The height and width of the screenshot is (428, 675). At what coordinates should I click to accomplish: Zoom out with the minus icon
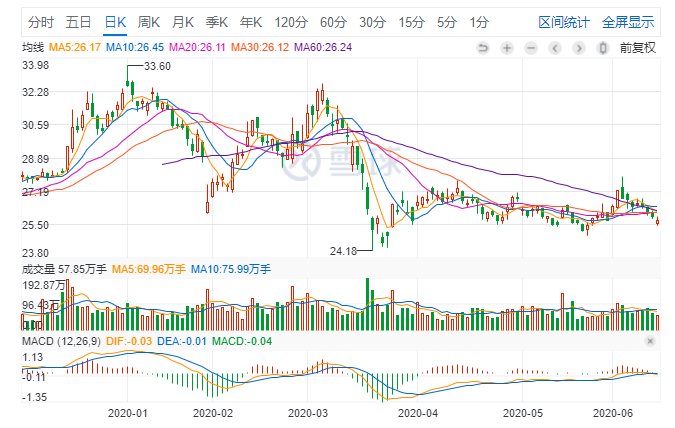coord(531,48)
